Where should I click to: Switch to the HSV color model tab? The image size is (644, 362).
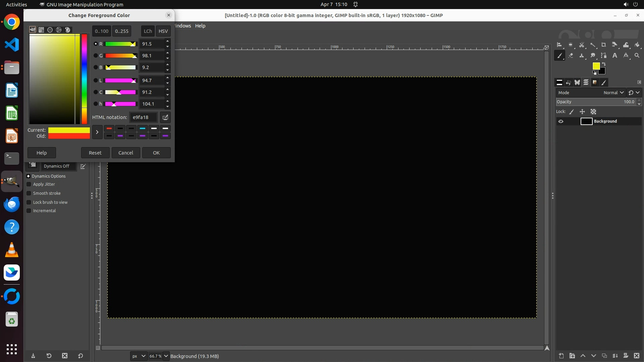point(163,31)
